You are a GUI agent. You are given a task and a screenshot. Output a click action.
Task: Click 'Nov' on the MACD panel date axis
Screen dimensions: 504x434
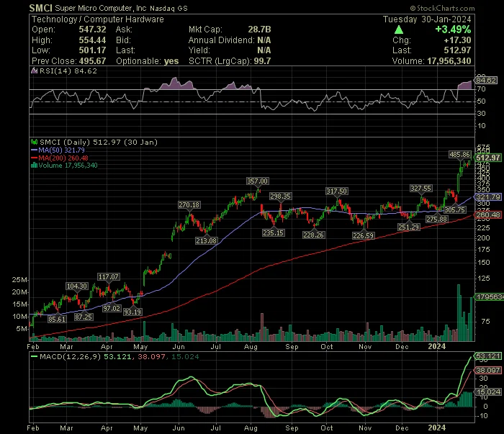click(x=365, y=428)
